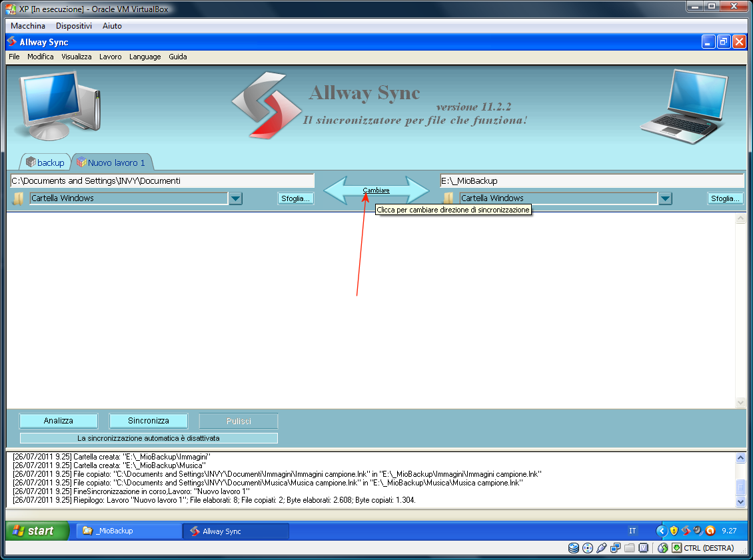
Task: Open the Visualizza menu
Action: pyautogui.click(x=77, y=57)
